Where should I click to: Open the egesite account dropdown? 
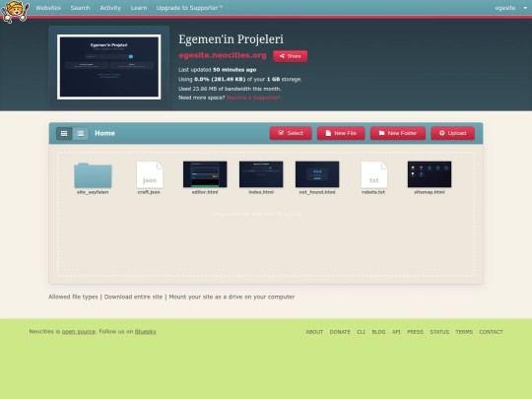pos(510,8)
